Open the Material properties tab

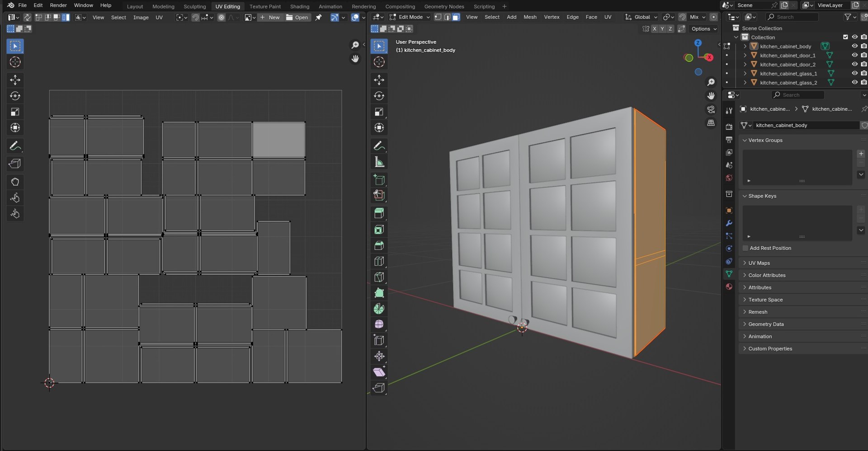[729, 287]
